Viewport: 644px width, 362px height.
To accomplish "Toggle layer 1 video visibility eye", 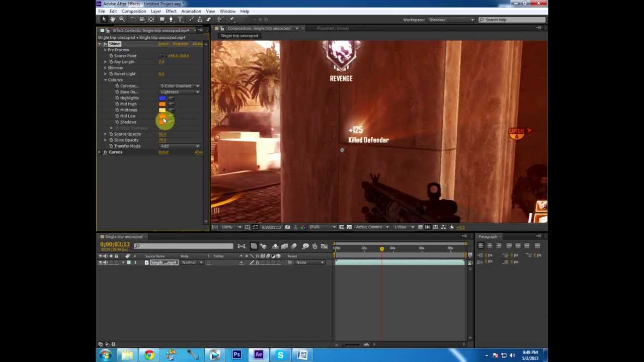I will (100, 262).
